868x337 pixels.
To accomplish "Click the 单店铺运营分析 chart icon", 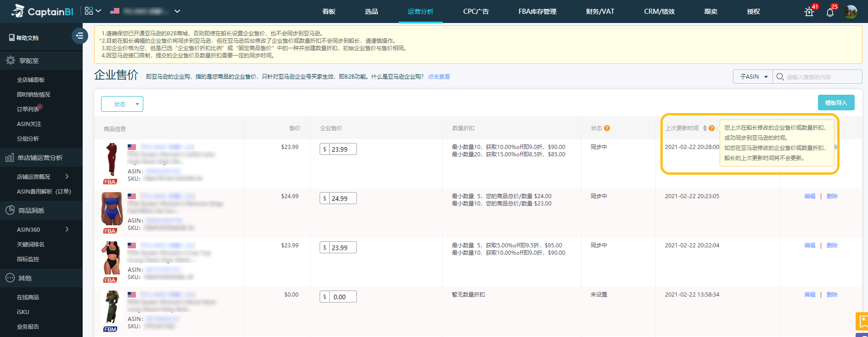I will pos(10,158).
